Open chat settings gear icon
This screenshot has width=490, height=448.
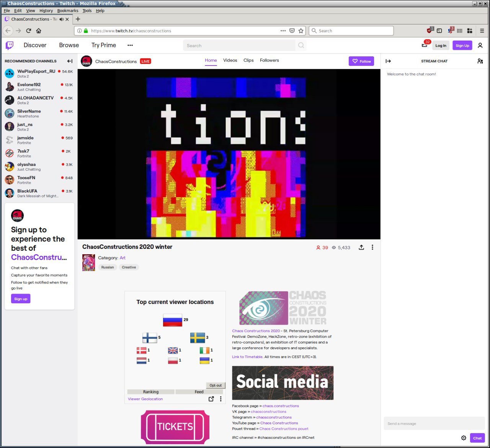464,438
